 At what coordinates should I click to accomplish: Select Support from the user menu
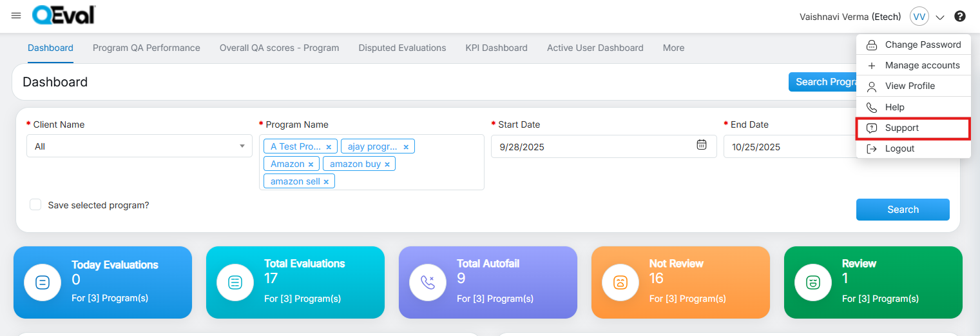901,128
